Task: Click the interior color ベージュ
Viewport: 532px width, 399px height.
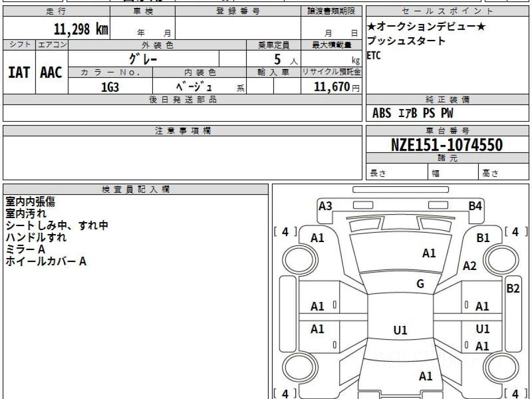Action: (194, 86)
